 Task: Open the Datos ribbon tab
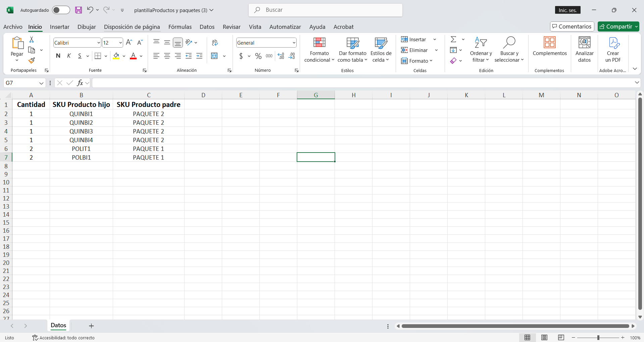click(x=207, y=27)
